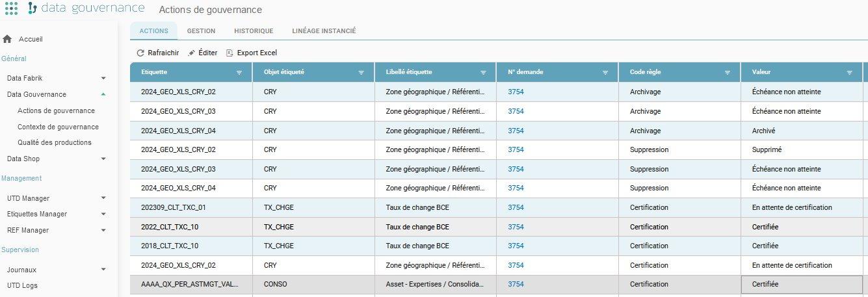Switch to the LINÉAGE INSTANCIÉ tab
The height and width of the screenshot is (297, 868).
(x=324, y=31)
